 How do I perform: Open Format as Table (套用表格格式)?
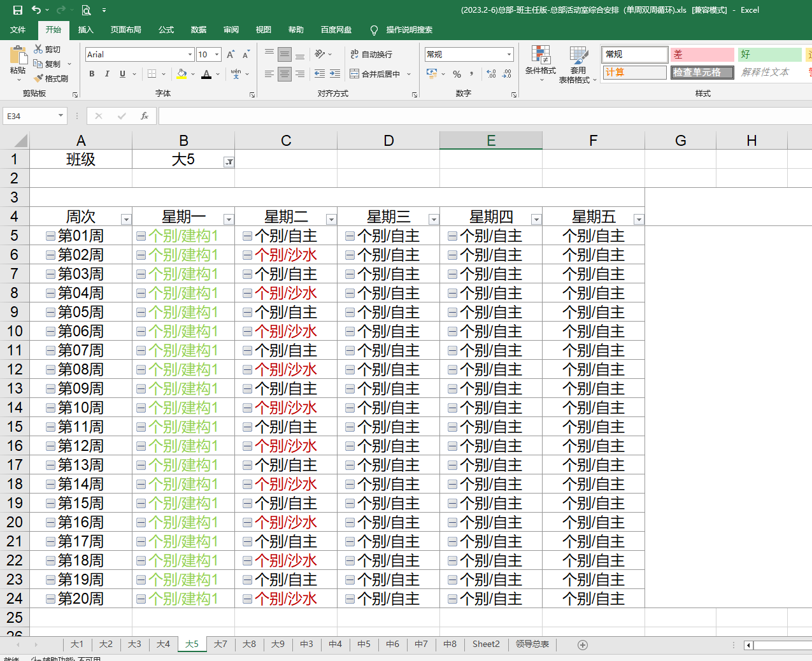(578, 64)
